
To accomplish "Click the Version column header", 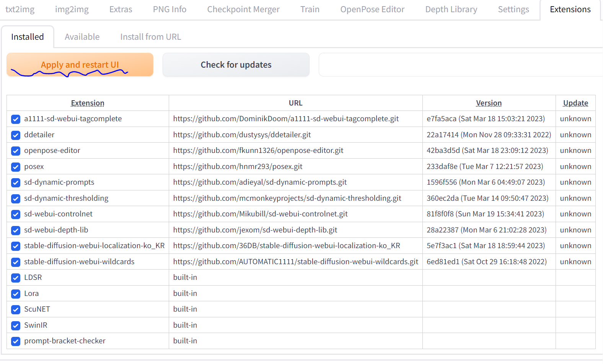I will click(489, 103).
